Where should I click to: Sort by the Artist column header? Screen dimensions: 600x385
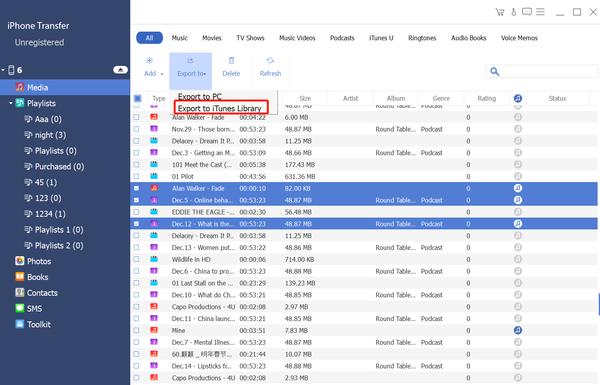tap(350, 98)
